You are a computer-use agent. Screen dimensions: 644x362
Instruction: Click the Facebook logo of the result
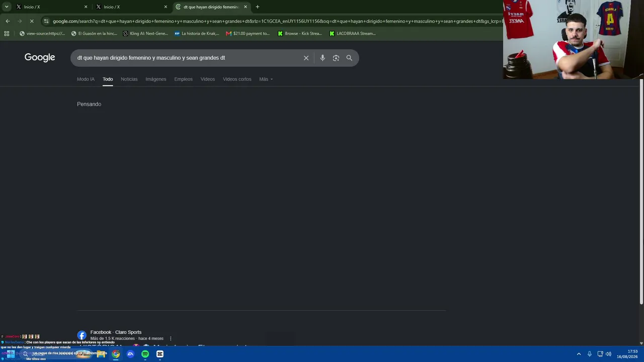pos(82,335)
